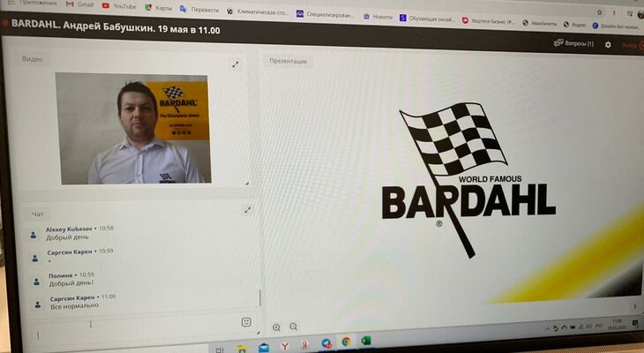Click the taskbar clock
Screen dimensions: 644x353
[617, 324]
